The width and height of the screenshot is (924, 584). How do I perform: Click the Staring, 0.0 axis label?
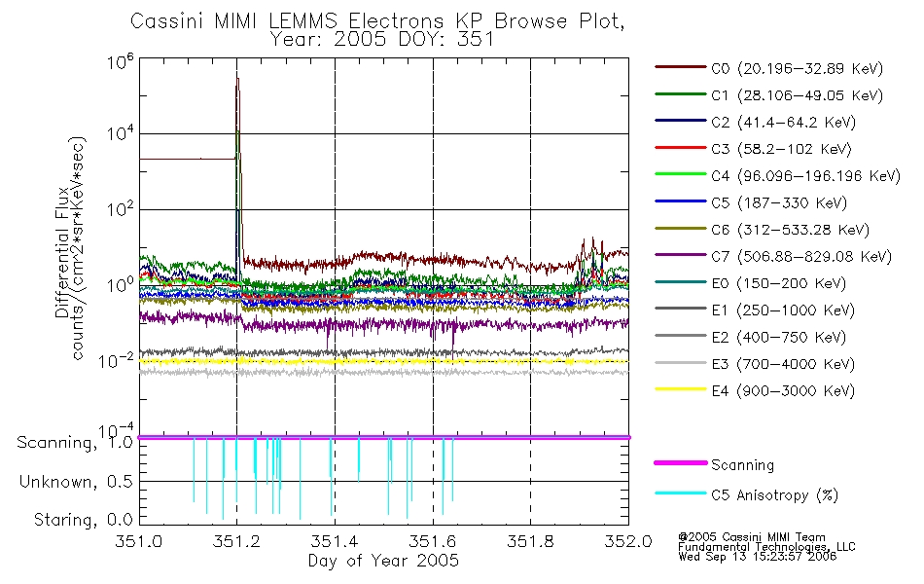point(84,520)
